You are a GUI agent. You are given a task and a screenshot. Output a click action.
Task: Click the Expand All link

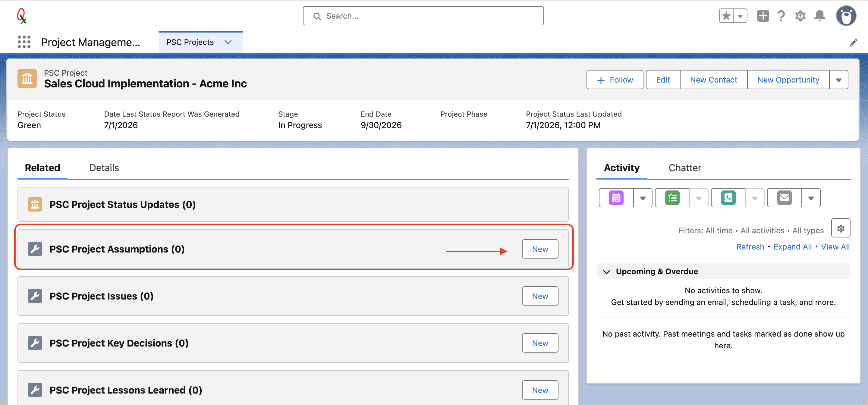tap(793, 246)
